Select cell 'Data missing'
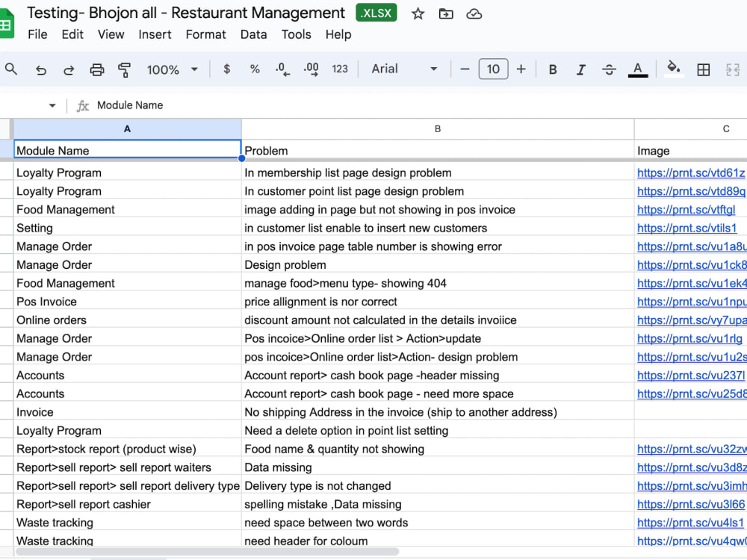 click(438, 467)
